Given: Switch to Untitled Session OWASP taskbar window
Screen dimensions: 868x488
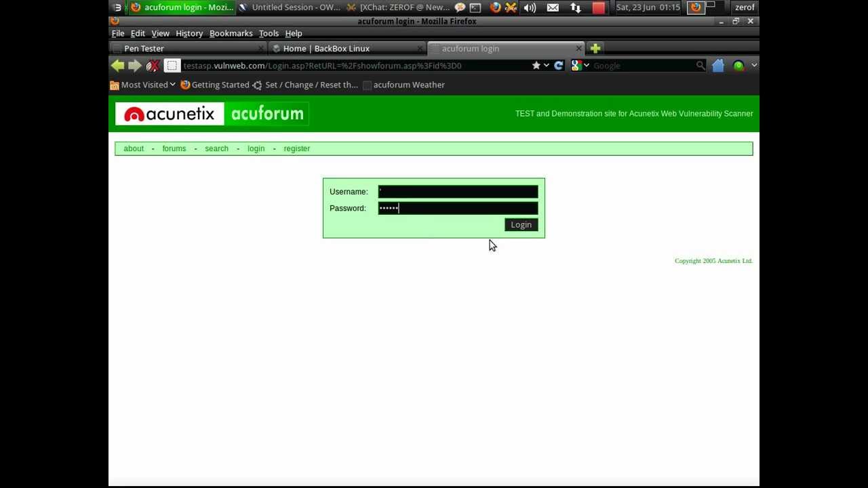Looking at the screenshot, I should [x=290, y=7].
